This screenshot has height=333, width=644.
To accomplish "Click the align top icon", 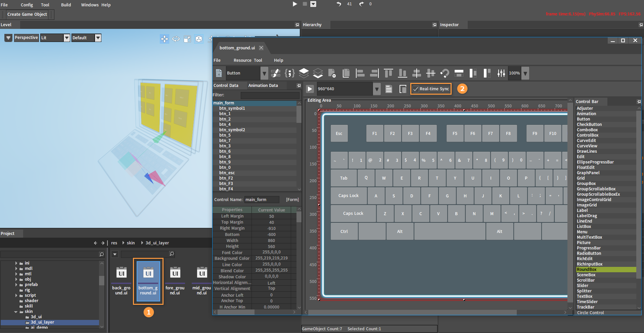I will (388, 73).
